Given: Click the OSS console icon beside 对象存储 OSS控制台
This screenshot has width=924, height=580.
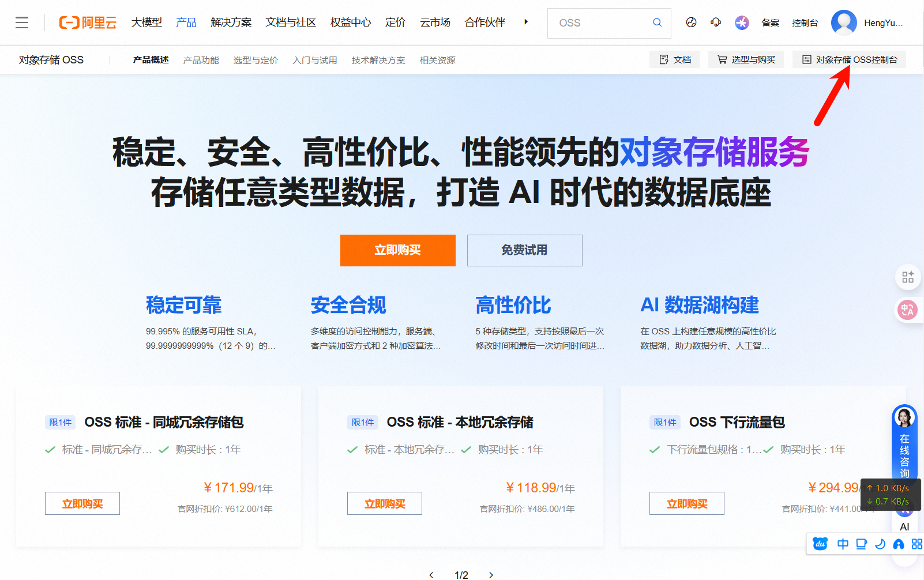Looking at the screenshot, I should pos(807,59).
